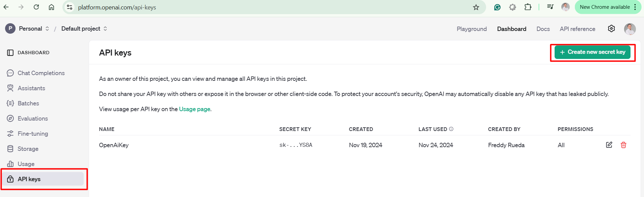Screen dimensions: 644x197
Task: Open the Extensions puzzle menu
Action: coord(528,7)
